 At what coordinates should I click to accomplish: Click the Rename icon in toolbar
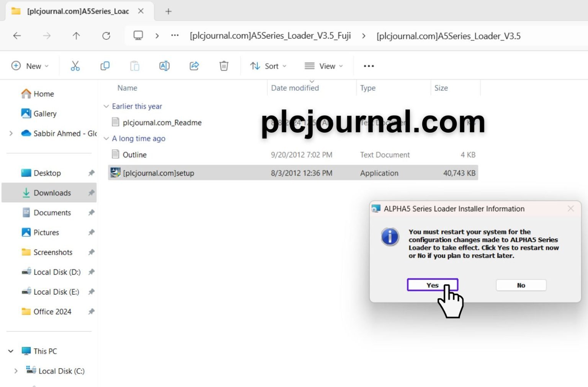[x=164, y=66]
